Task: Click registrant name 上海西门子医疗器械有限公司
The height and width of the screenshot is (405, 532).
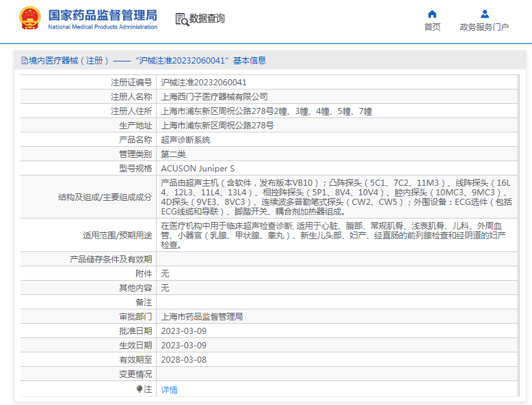Action: 214,96
